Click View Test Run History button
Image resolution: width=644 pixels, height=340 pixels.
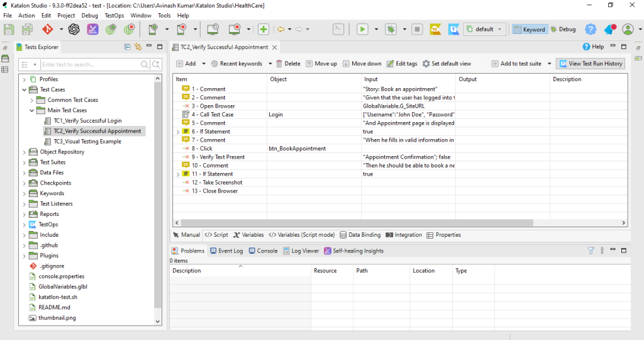pos(591,64)
